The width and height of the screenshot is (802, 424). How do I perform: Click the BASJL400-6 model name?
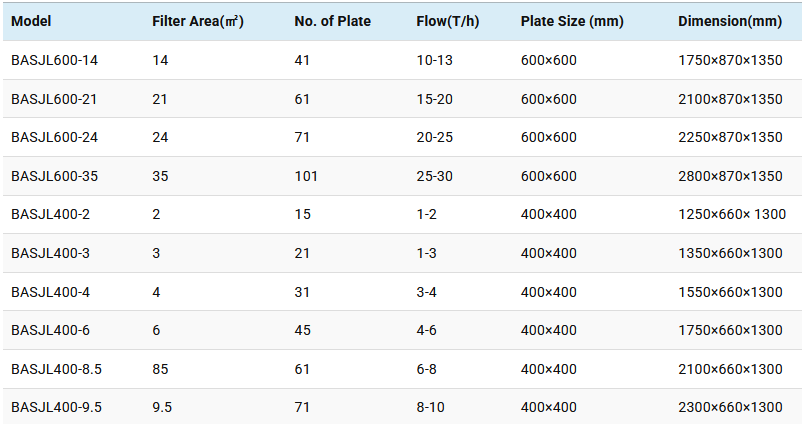pos(50,330)
